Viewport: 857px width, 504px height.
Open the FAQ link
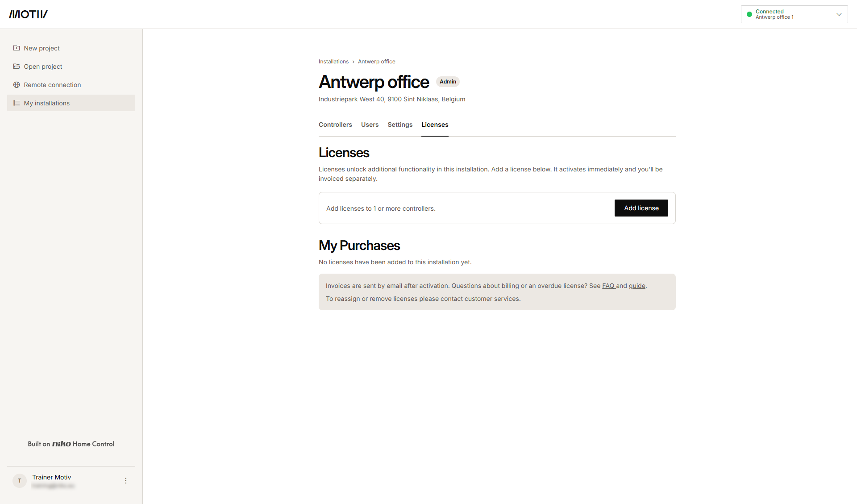point(608,286)
